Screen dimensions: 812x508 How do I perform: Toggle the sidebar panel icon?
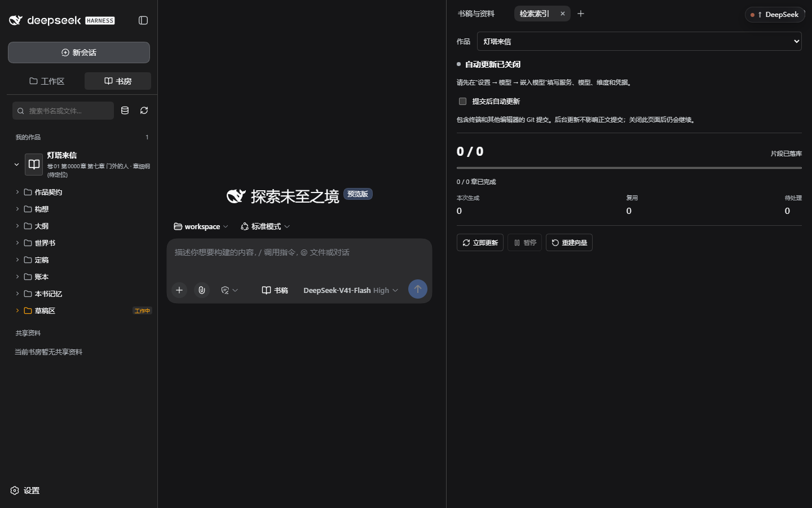coord(143,20)
